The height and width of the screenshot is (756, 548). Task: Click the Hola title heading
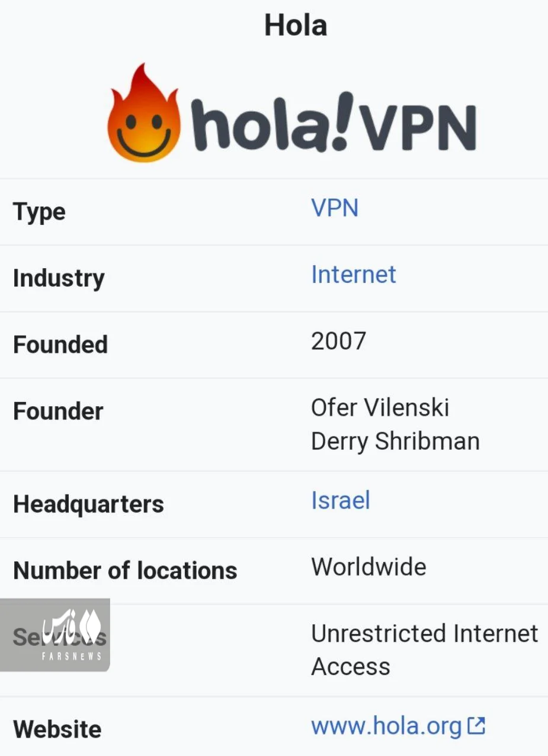click(x=296, y=25)
